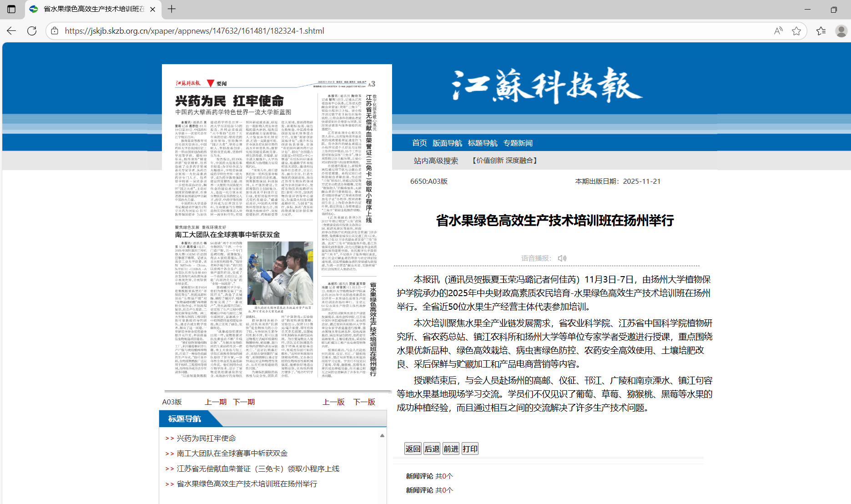
Task: Open the Read aloud icon in address bar
Action: (x=778, y=31)
